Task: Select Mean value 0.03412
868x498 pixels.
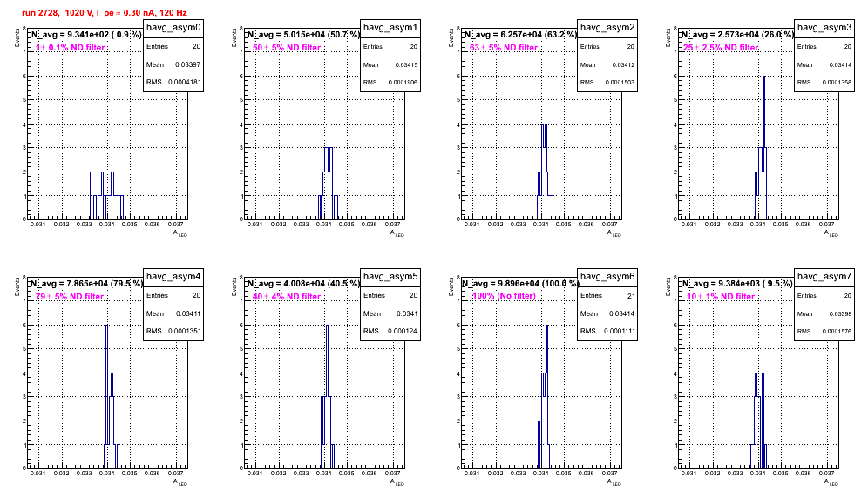Action: tap(623, 64)
